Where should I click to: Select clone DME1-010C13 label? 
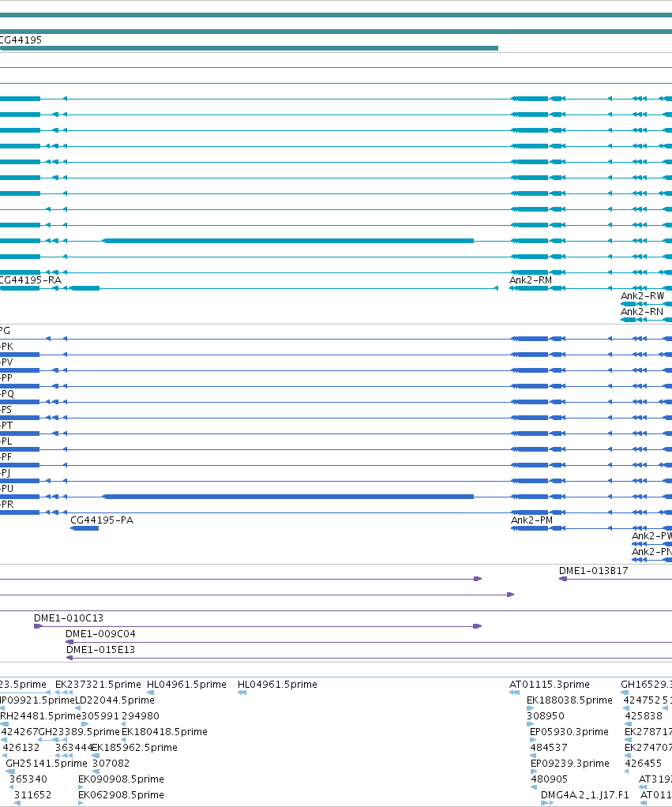tap(69, 617)
